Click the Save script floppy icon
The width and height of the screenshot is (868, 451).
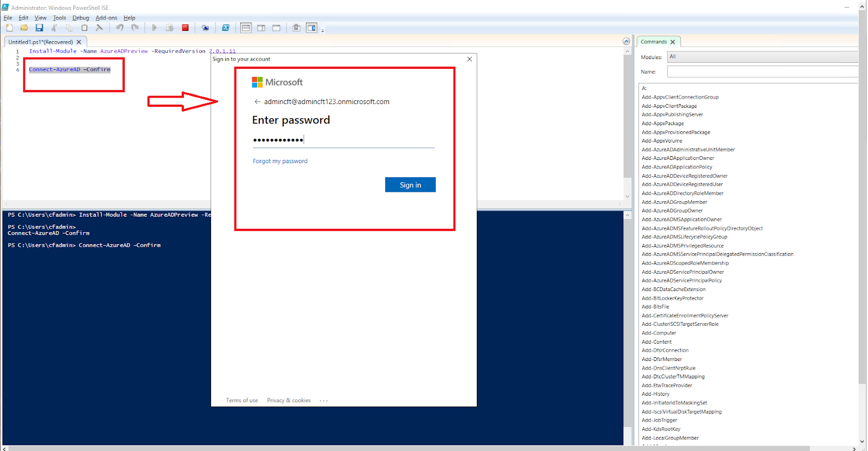[x=39, y=28]
